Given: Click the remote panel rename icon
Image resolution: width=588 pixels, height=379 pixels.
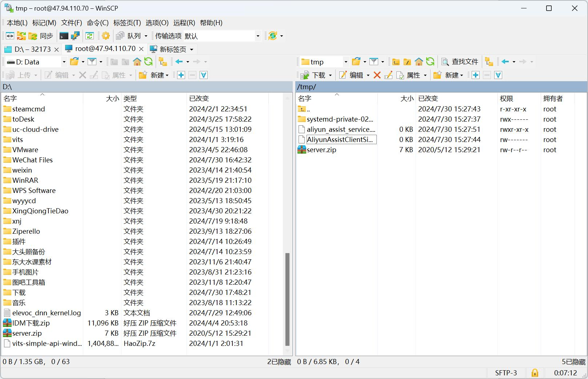Looking at the screenshot, I should click(388, 75).
